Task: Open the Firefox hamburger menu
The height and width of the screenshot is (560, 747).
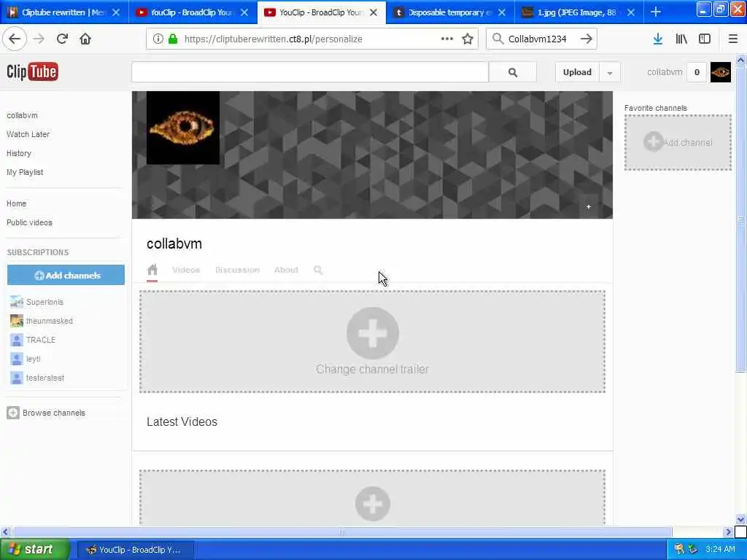Action: click(732, 39)
